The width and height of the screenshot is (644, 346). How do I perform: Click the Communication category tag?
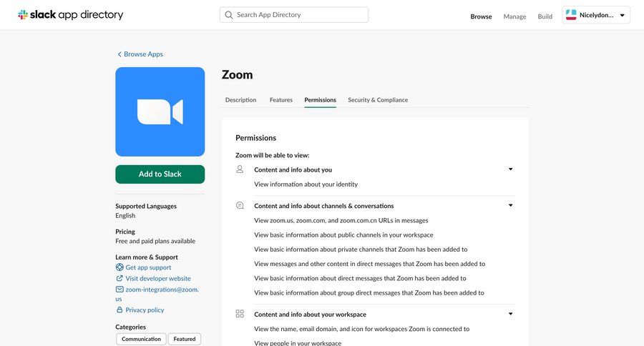141,339
